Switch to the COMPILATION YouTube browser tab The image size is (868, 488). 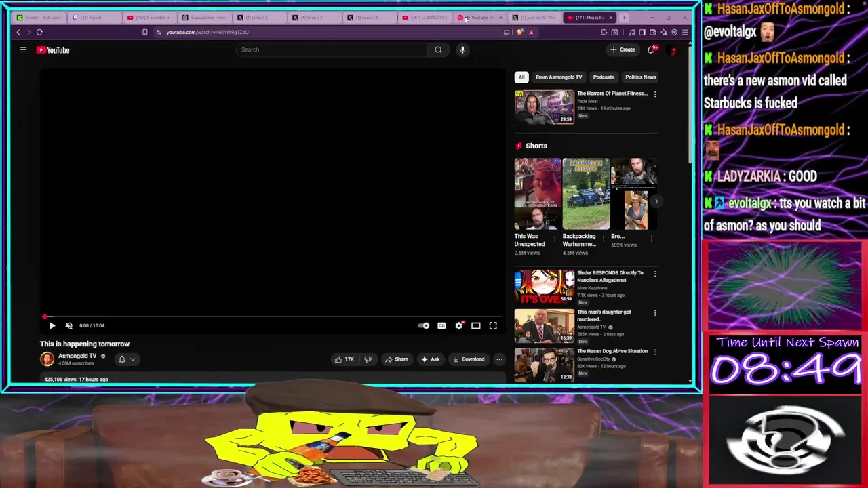pos(425,18)
